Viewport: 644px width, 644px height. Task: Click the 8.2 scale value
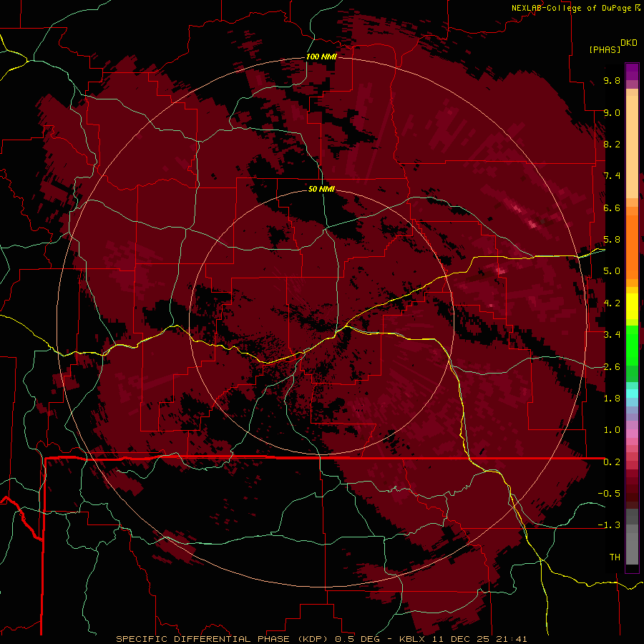coord(612,144)
